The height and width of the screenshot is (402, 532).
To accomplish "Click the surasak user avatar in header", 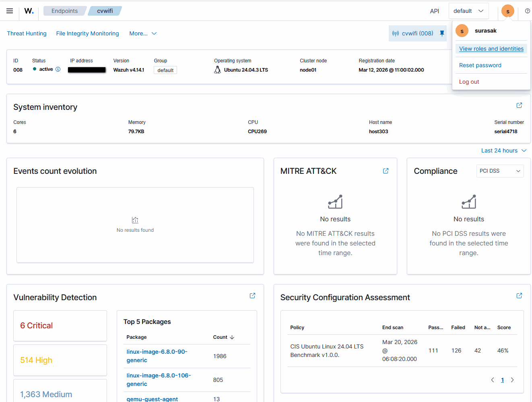I will [507, 11].
